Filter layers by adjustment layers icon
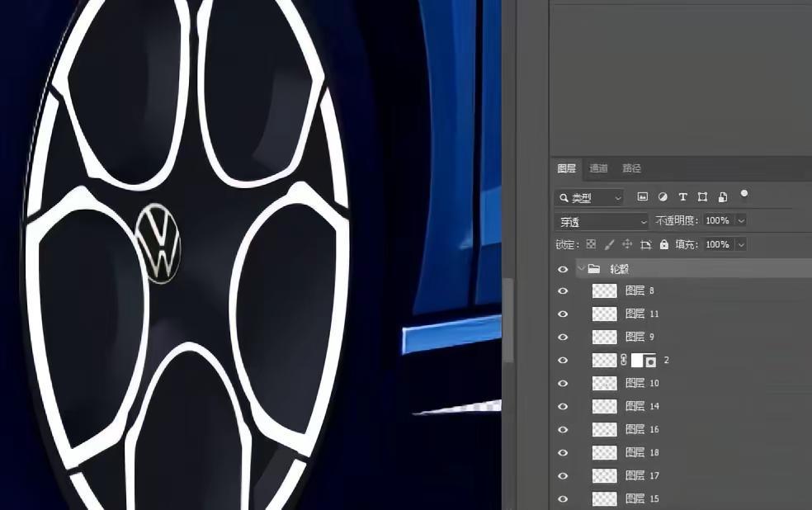The height and width of the screenshot is (510, 812). click(x=663, y=196)
